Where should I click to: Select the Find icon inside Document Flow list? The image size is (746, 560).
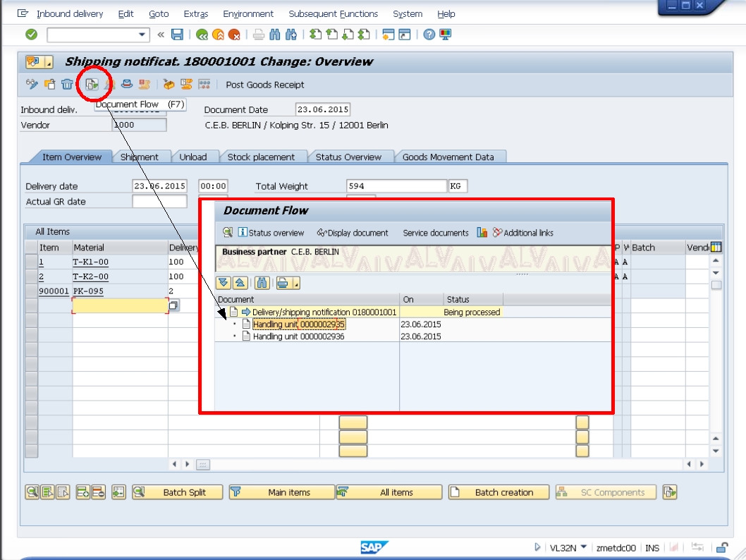[x=262, y=282]
